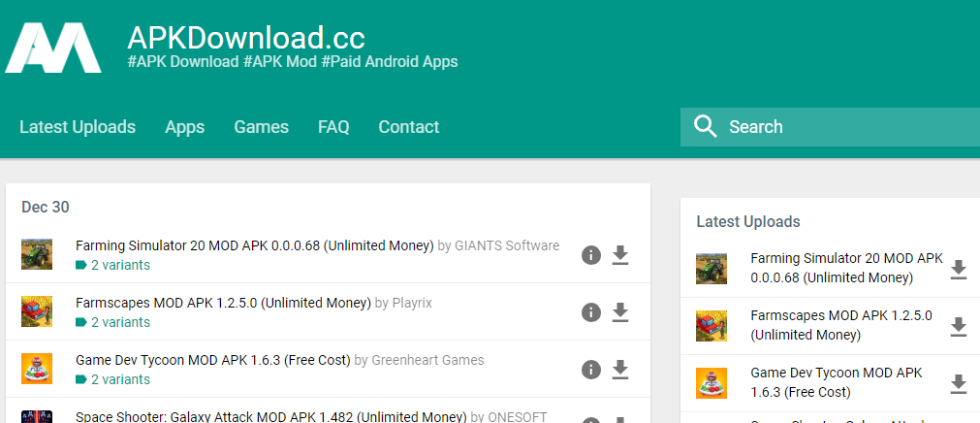Click Space Shooter Galaxy Attack thumbnail

[37, 417]
